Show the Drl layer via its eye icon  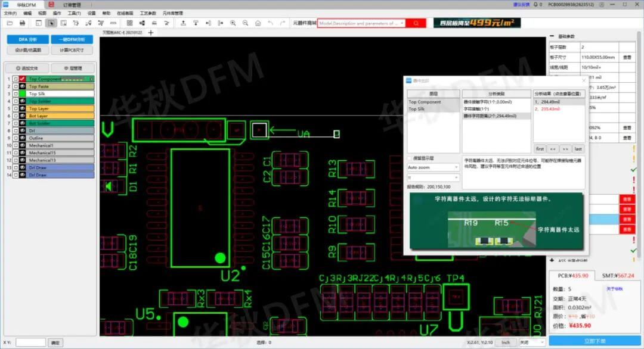click(x=22, y=130)
